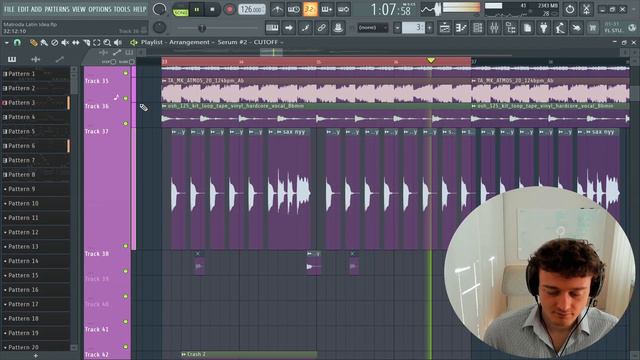
Task: Open the Mixer view button
Action: coord(494,28)
